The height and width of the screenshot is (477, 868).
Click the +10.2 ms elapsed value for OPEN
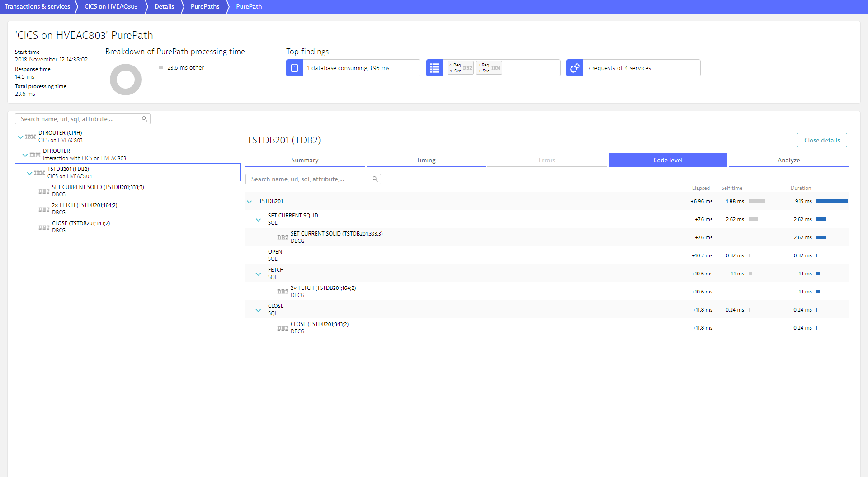pyautogui.click(x=702, y=255)
